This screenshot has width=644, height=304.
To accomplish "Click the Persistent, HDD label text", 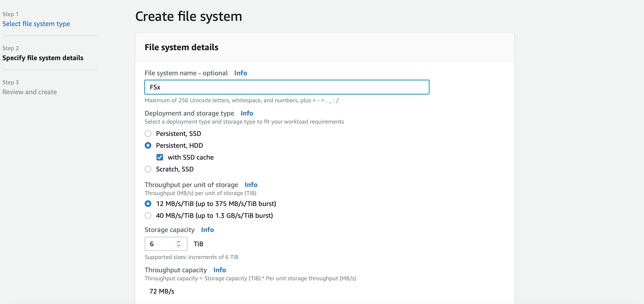I will click(x=179, y=146).
